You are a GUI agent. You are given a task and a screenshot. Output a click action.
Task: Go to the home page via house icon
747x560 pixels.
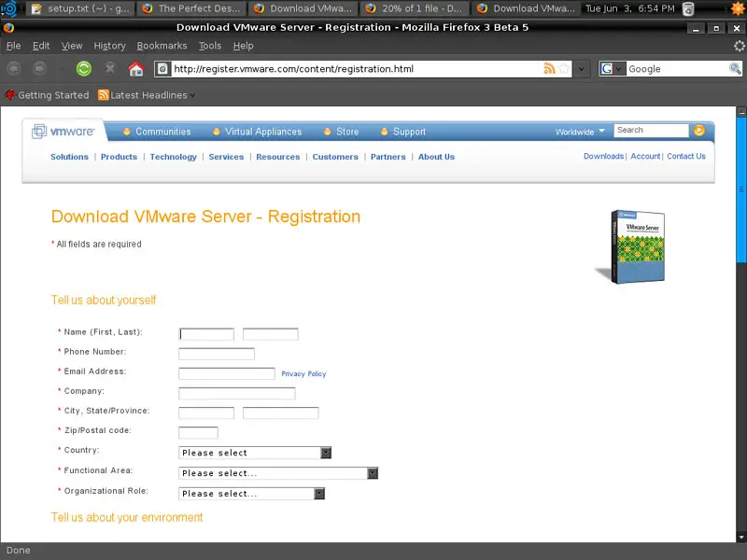(135, 68)
